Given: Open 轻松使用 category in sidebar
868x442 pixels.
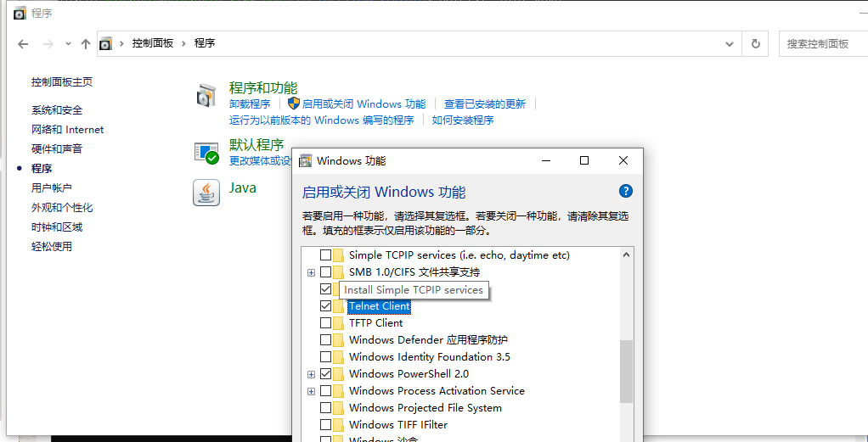Looking at the screenshot, I should pyautogui.click(x=52, y=246).
